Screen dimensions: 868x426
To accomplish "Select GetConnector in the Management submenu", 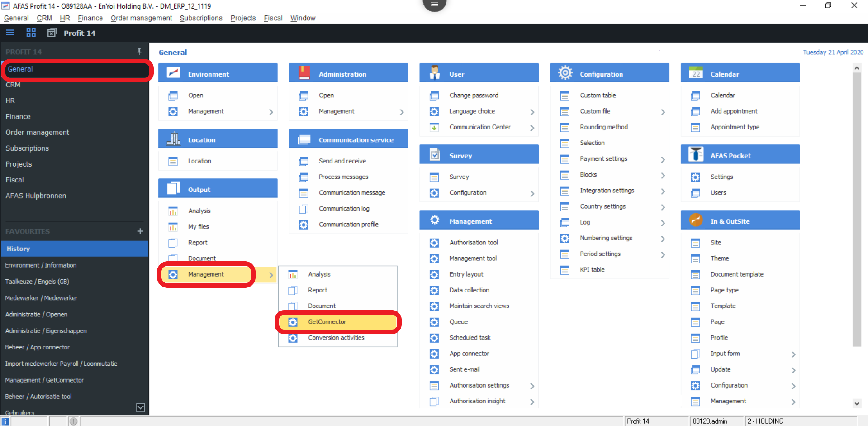I will pyautogui.click(x=327, y=322).
